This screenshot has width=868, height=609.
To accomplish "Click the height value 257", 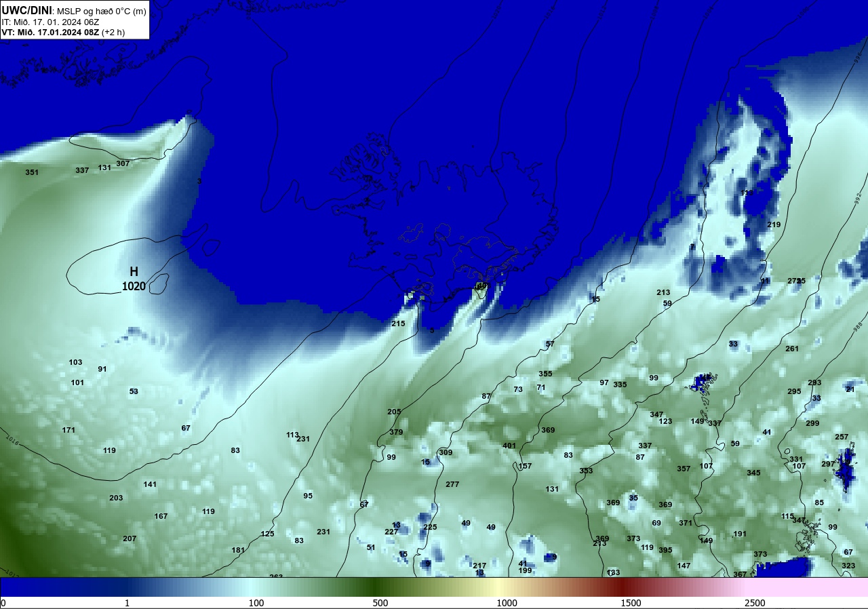I will (x=842, y=437).
